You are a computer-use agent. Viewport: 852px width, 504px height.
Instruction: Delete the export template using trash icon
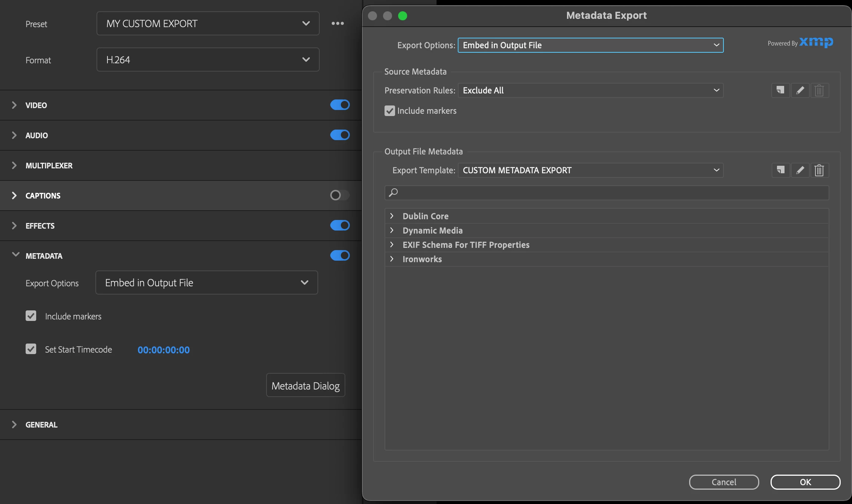pyautogui.click(x=819, y=170)
